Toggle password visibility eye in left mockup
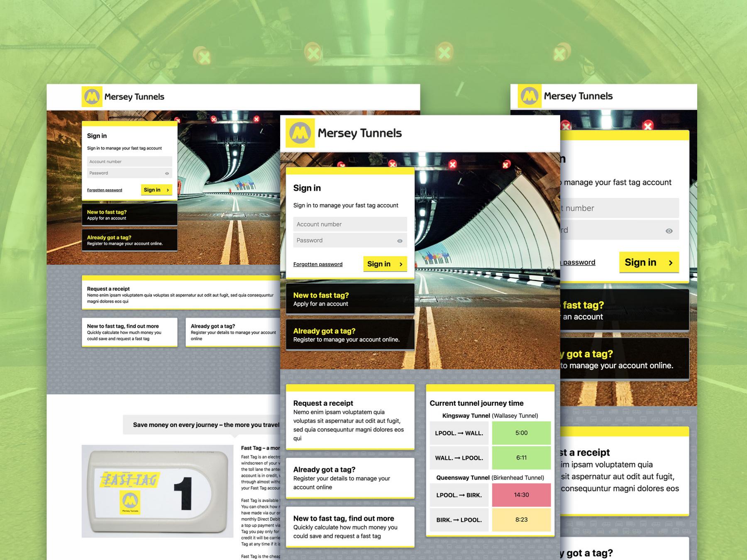The height and width of the screenshot is (560, 747). point(167,173)
